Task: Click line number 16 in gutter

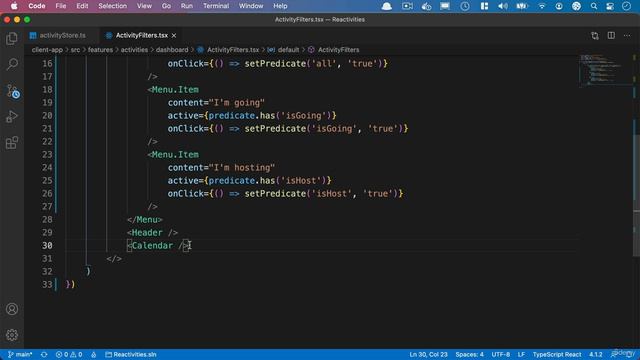Action: click(x=47, y=63)
